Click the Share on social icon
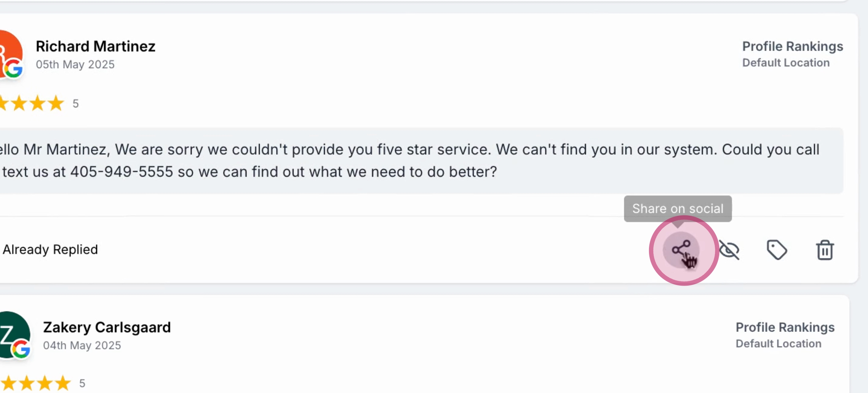Viewport: 868px width, 393px height. tap(681, 250)
